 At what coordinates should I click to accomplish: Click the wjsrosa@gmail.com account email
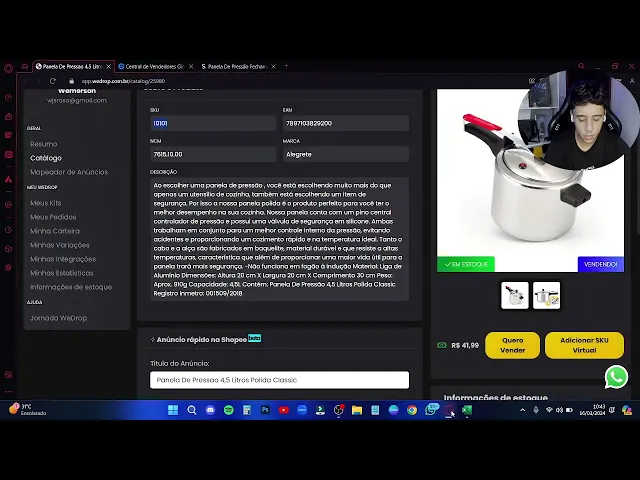click(x=77, y=100)
